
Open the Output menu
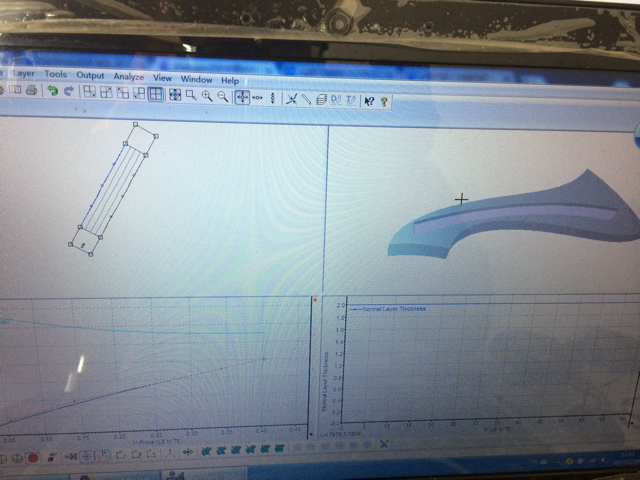[90, 76]
